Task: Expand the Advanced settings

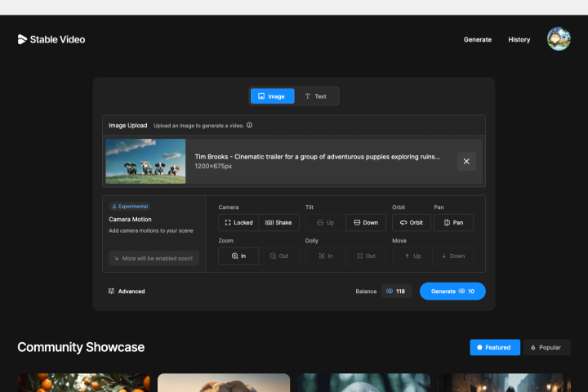Action: pyautogui.click(x=131, y=291)
